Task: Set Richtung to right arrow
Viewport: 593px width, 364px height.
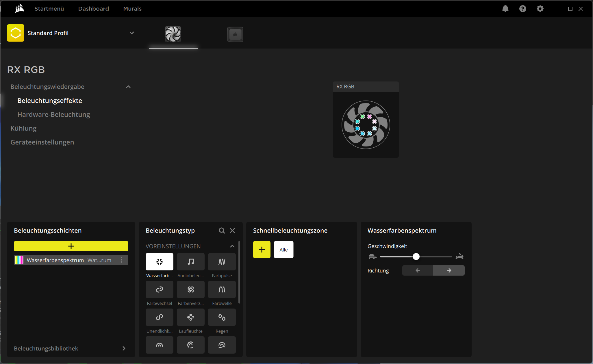Action: click(449, 270)
